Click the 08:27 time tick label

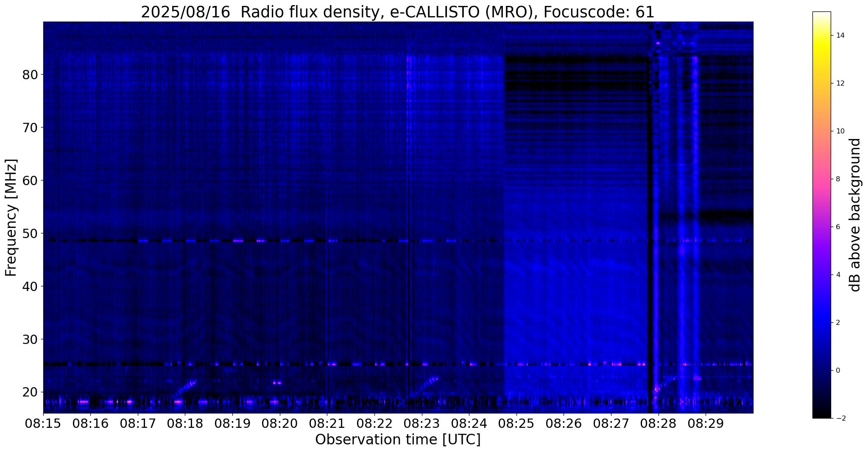(x=611, y=423)
